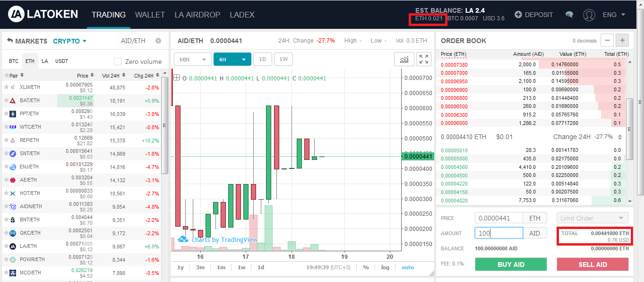The width and height of the screenshot is (644, 282).
Task: Open the 4H interval dropdown
Action: [232, 60]
